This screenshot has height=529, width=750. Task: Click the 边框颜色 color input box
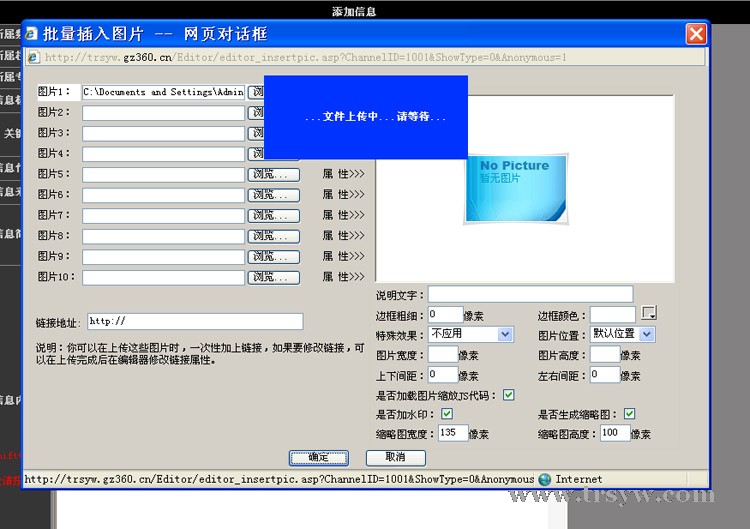click(x=612, y=315)
